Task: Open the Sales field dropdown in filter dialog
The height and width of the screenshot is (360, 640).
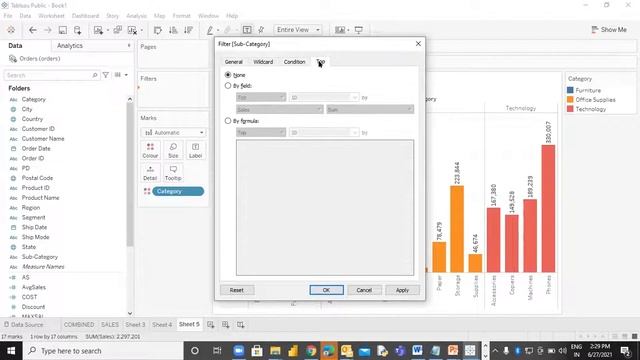Action: tap(280, 109)
